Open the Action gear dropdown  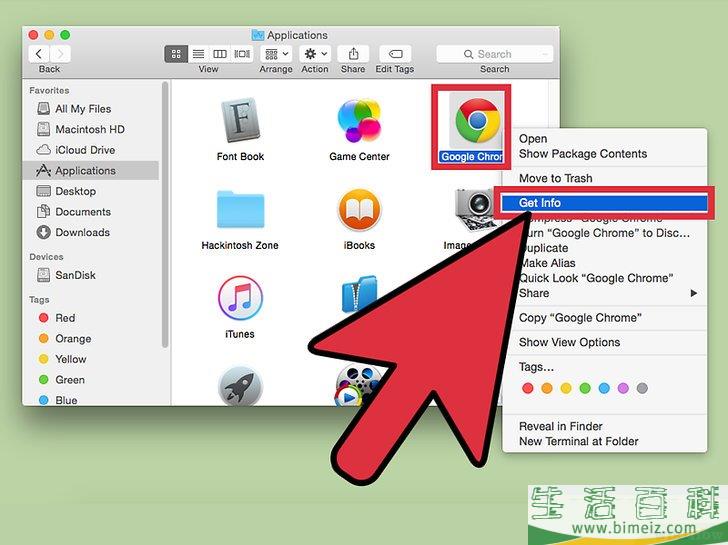[315, 54]
